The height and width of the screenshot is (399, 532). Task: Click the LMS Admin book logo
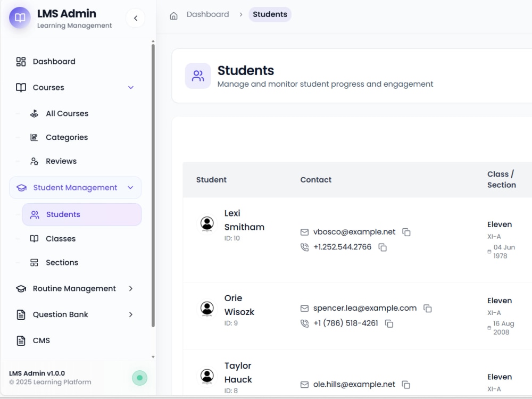pos(20,18)
